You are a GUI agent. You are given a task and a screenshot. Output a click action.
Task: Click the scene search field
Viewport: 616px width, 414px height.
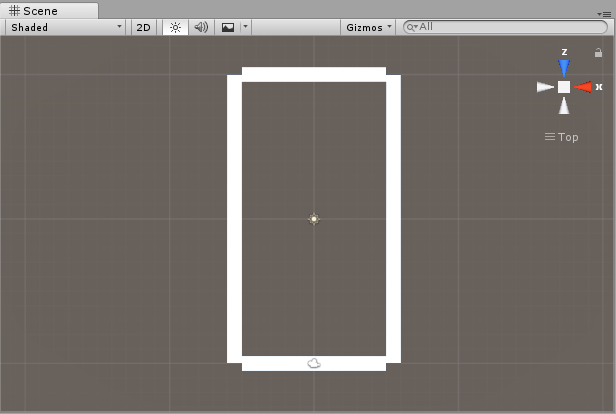point(505,27)
